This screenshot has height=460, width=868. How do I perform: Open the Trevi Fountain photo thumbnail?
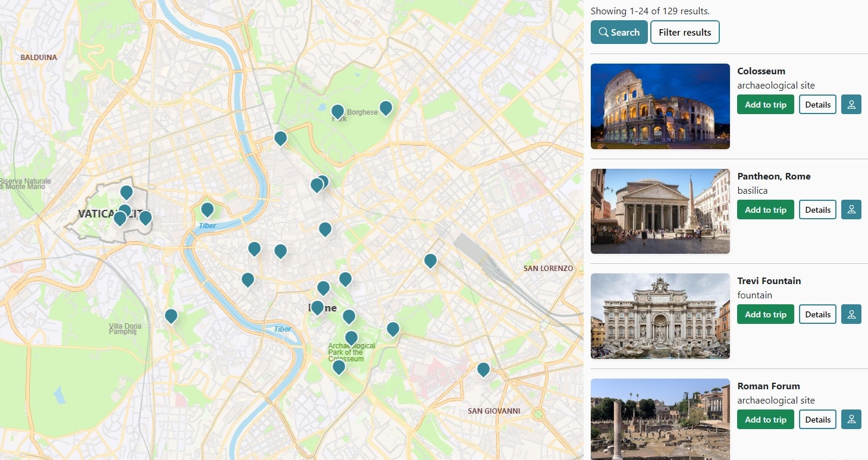660,316
